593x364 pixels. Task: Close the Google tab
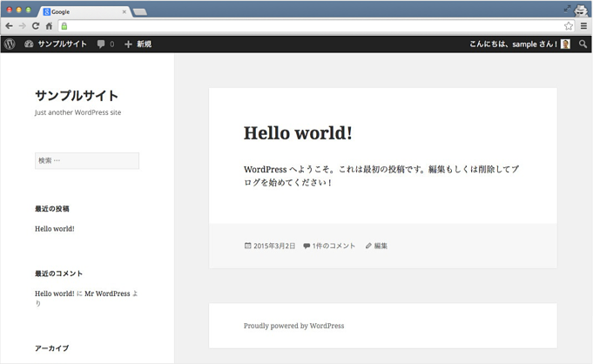point(124,11)
